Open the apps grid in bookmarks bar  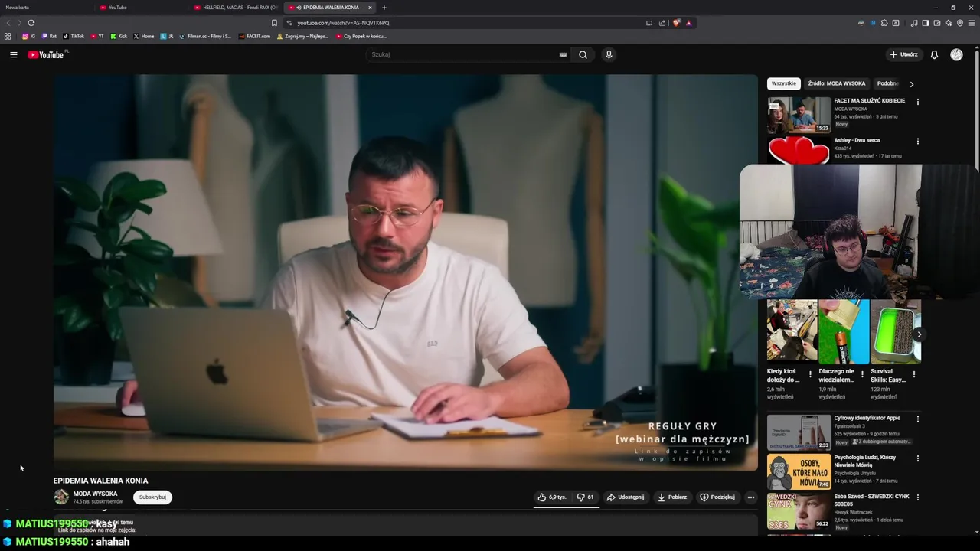(x=8, y=36)
